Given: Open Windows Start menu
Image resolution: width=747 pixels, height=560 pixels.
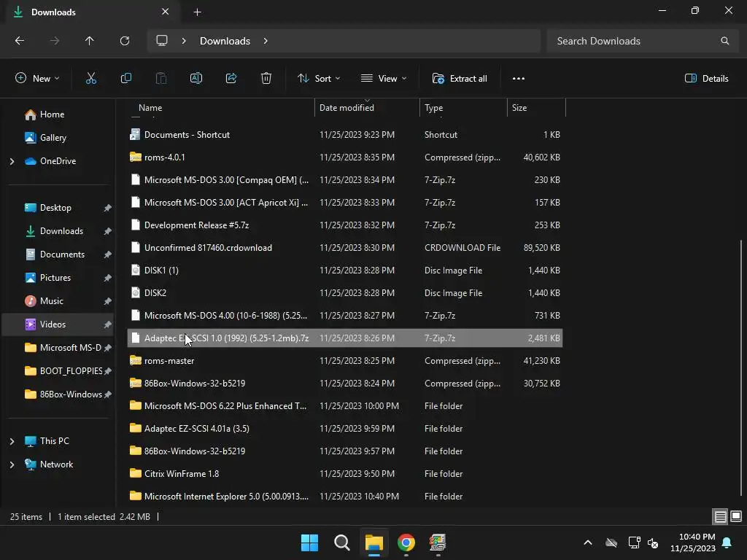Looking at the screenshot, I should (309, 542).
